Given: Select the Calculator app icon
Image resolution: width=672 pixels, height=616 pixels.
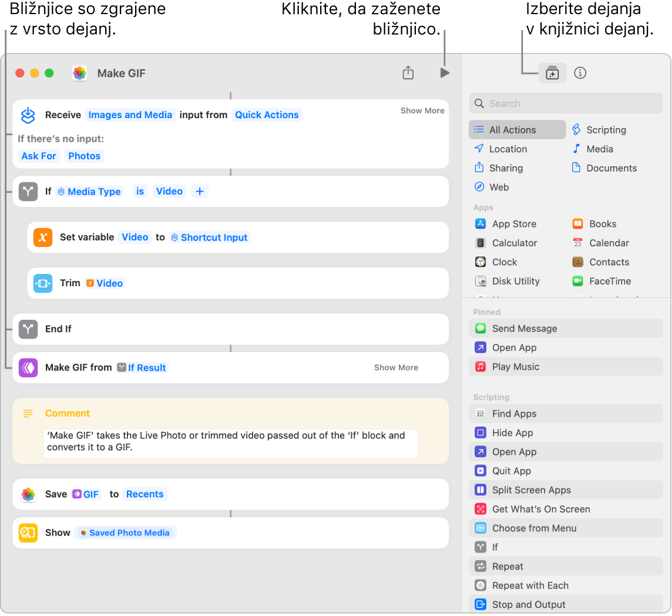Looking at the screenshot, I should 481,243.
